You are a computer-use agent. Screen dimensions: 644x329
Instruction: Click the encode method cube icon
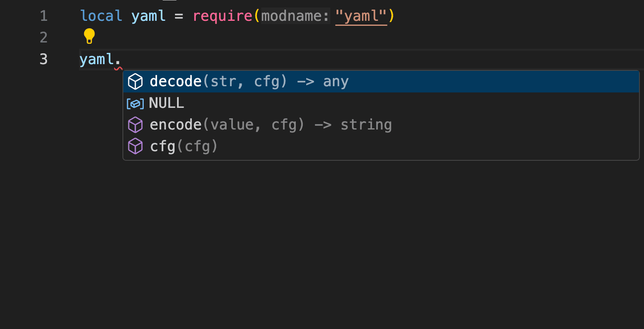pyautogui.click(x=135, y=125)
